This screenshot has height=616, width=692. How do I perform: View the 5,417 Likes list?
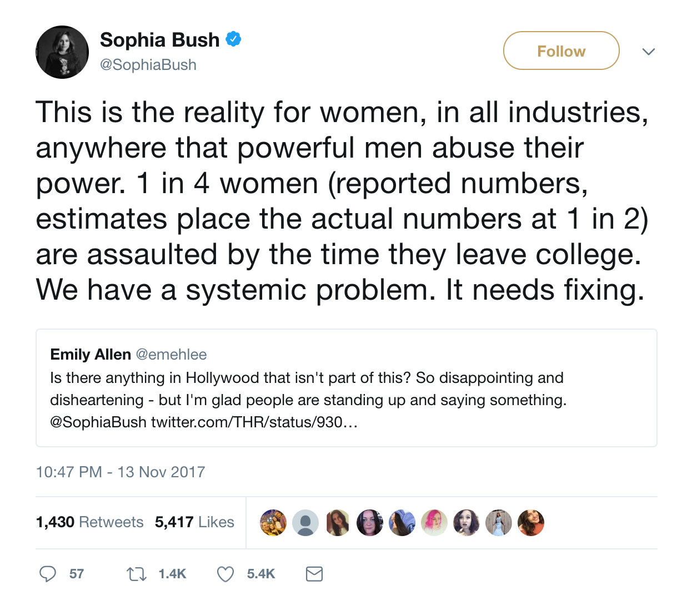194,522
